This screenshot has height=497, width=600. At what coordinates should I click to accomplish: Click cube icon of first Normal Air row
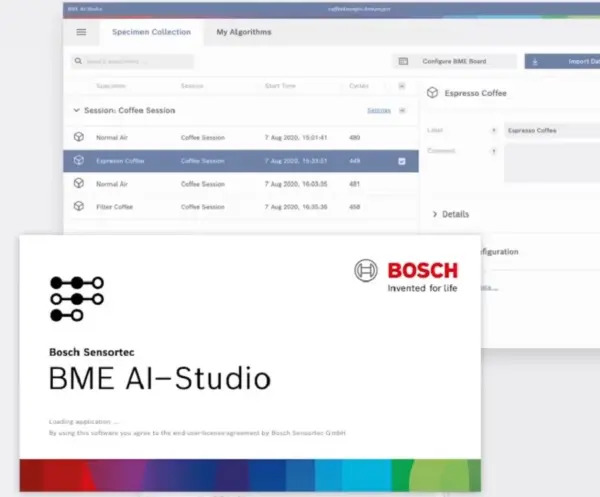point(79,136)
